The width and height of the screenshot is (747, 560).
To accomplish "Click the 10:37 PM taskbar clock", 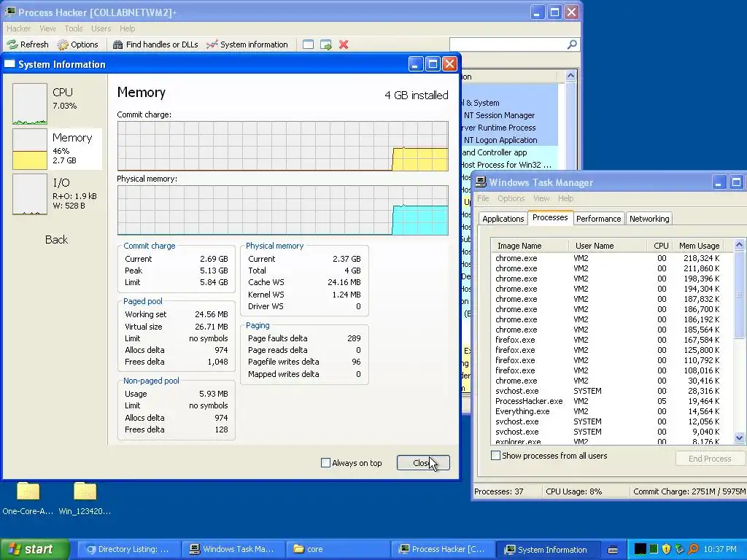I will [x=720, y=549].
